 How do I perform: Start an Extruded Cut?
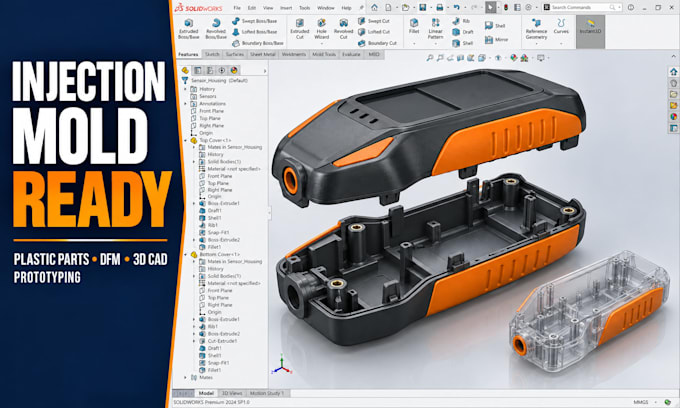pos(300,29)
